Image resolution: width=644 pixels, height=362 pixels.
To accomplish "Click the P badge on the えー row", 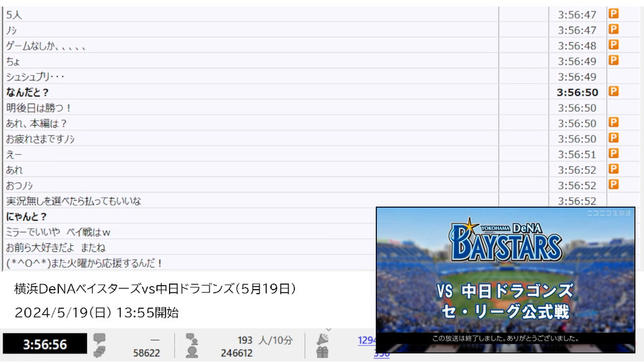I will (x=613, y=154).
